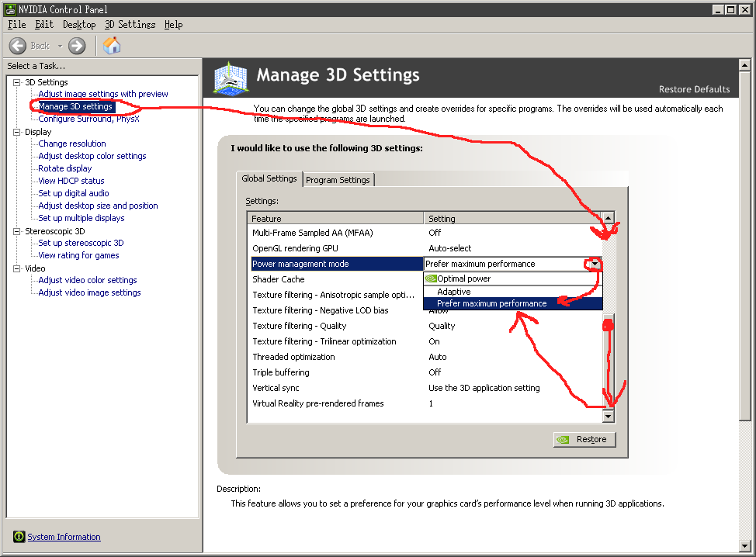Open View rating for games

click(x=78, y=255)
